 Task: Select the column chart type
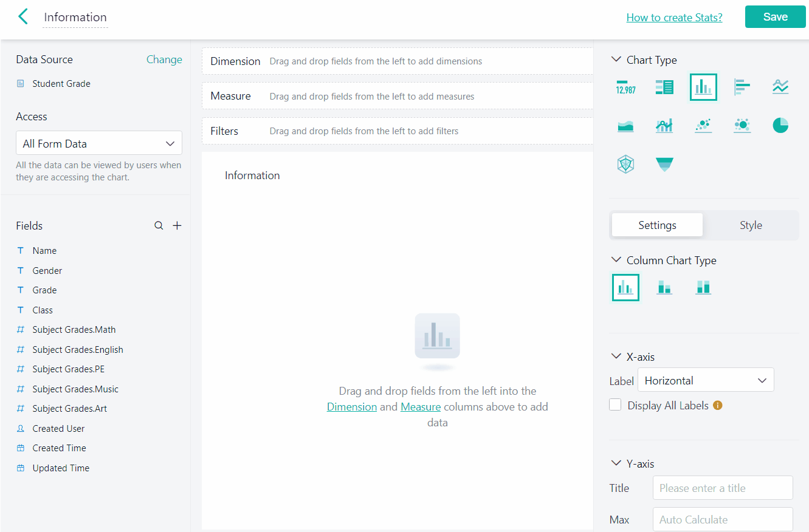[703, 87]
